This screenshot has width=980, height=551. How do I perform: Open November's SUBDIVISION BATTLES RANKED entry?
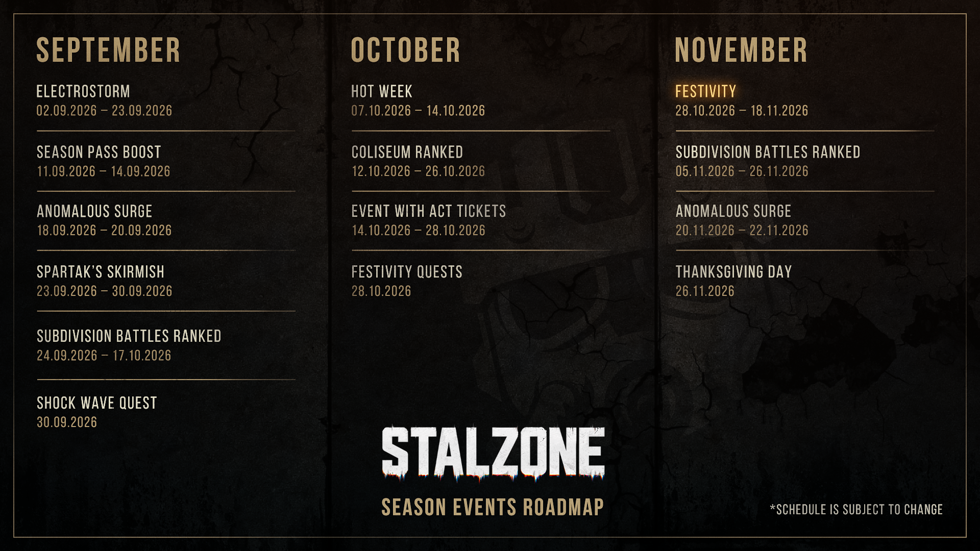coord(768,161)
